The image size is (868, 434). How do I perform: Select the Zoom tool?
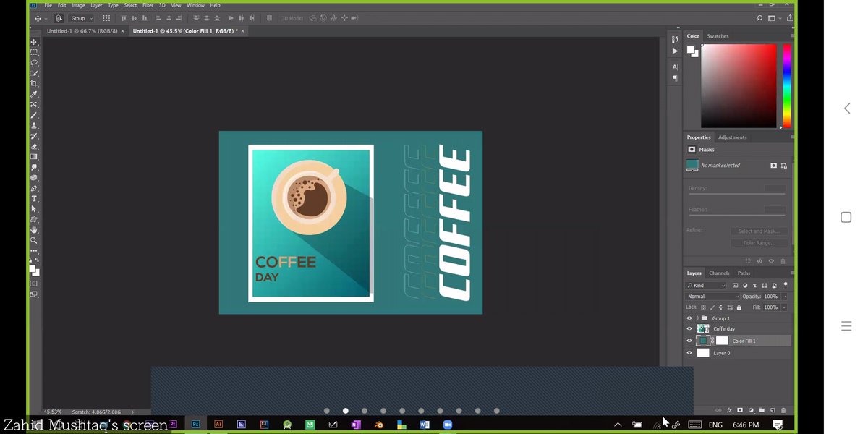pos(33,240)
